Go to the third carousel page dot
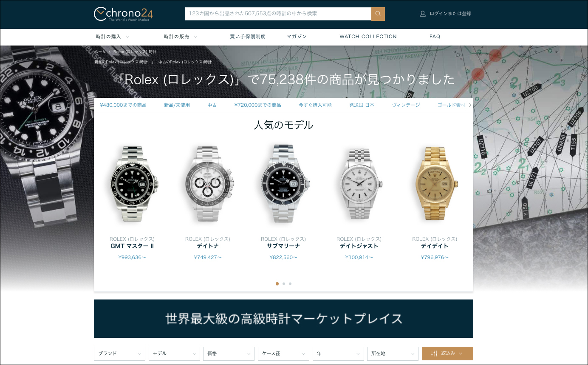The height and width of the screenshot is (365, 588). (x=290, y=284)
